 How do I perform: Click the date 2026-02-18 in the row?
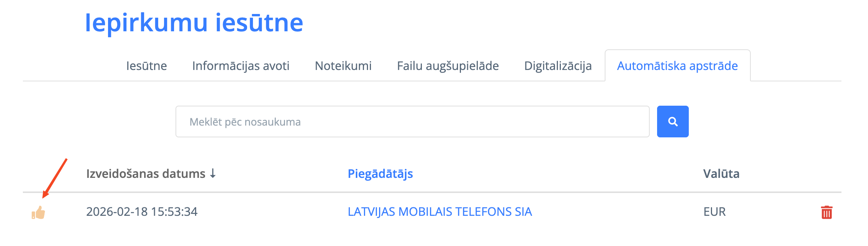tap(117, 212)
